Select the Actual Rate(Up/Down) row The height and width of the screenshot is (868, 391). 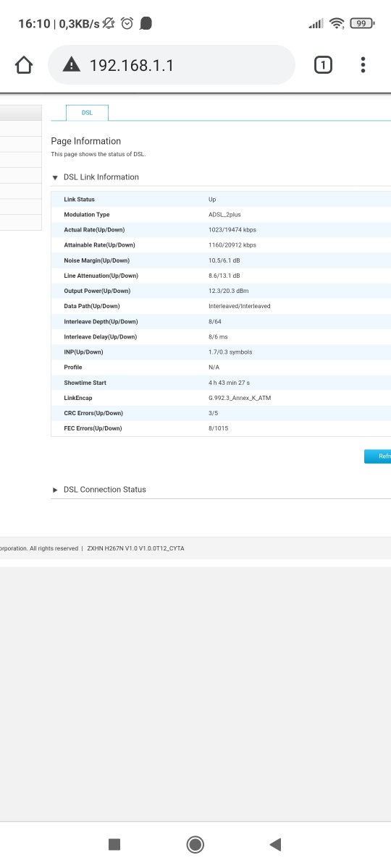[x=221, y=230]
